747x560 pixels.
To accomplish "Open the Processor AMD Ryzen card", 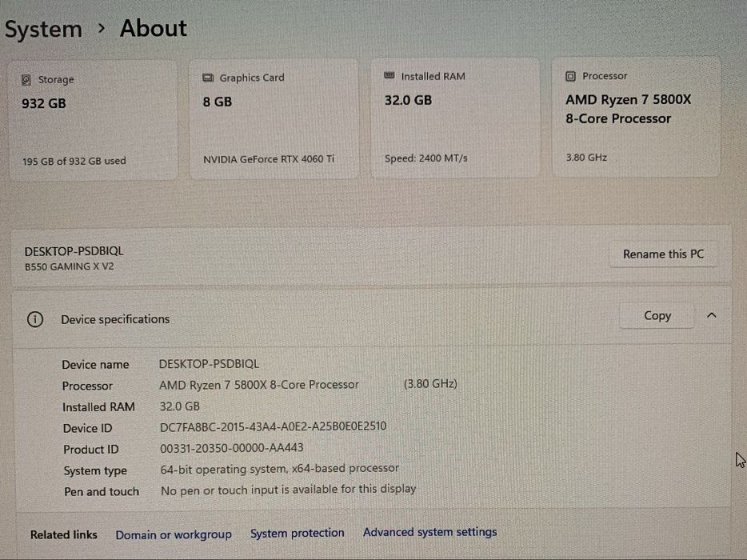I will (637, 118).
